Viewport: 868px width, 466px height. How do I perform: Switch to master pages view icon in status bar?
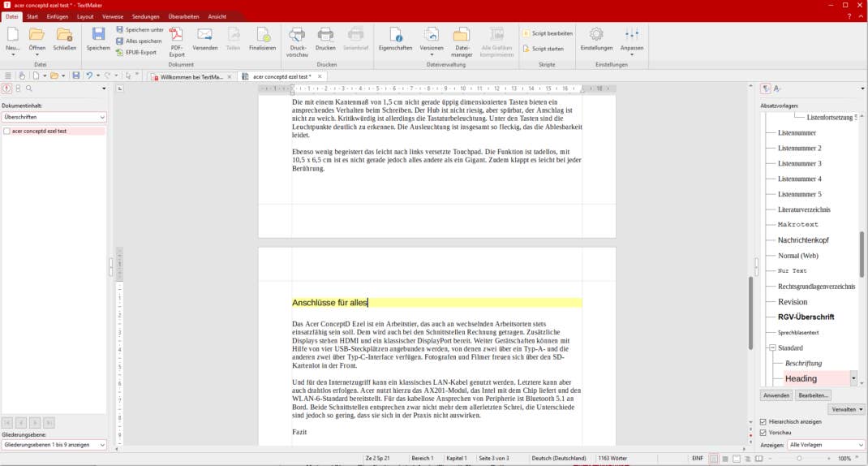tap(737, 459)
